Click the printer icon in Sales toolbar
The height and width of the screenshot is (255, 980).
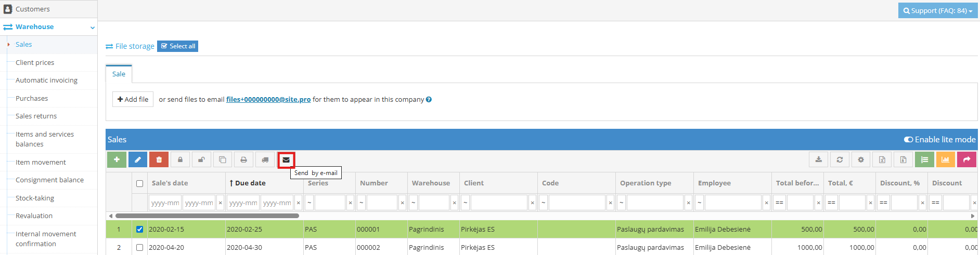pyautogui.click(x=243, y=160)
